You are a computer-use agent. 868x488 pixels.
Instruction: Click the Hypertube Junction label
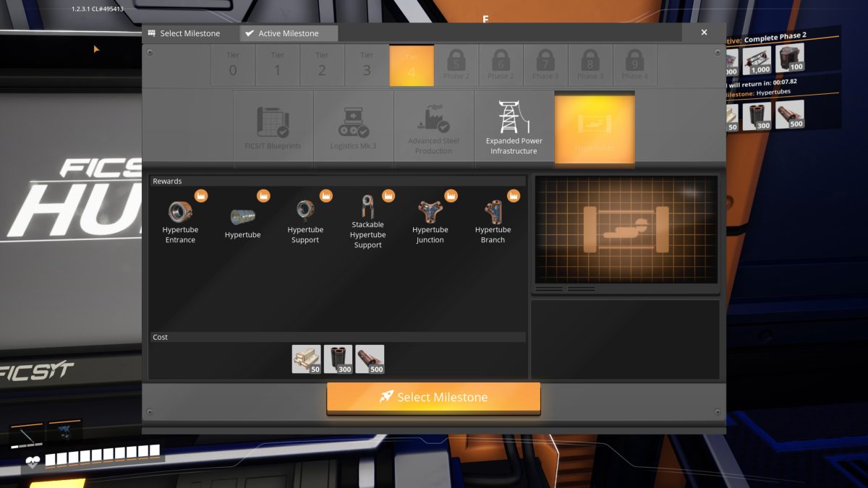pos(430,235)
